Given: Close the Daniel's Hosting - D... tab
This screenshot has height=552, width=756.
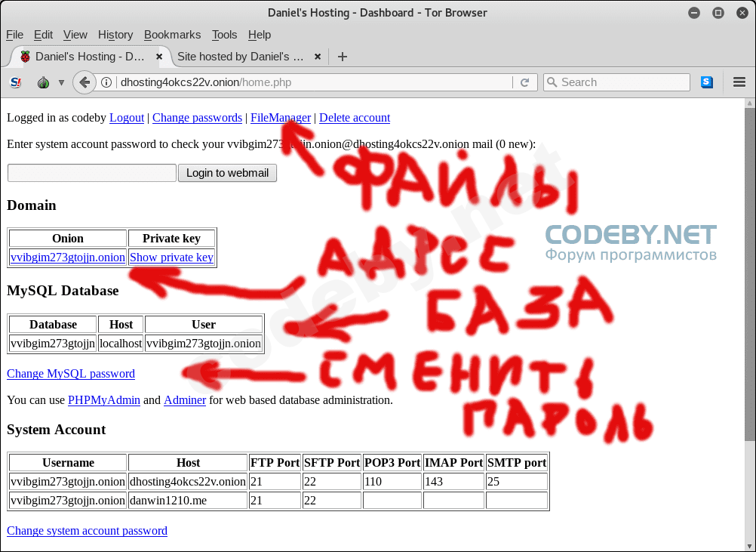Looking at the screenshot, I should (159, 57).
